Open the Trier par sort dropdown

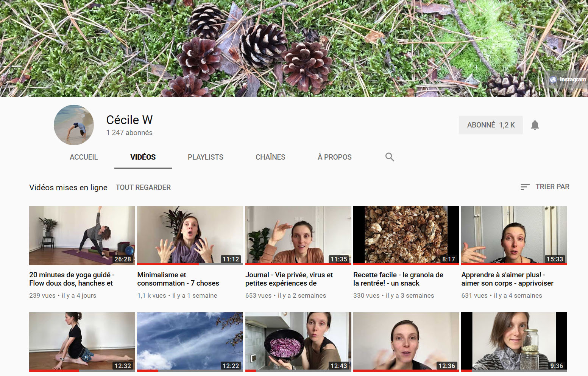[x=545, y=187]
